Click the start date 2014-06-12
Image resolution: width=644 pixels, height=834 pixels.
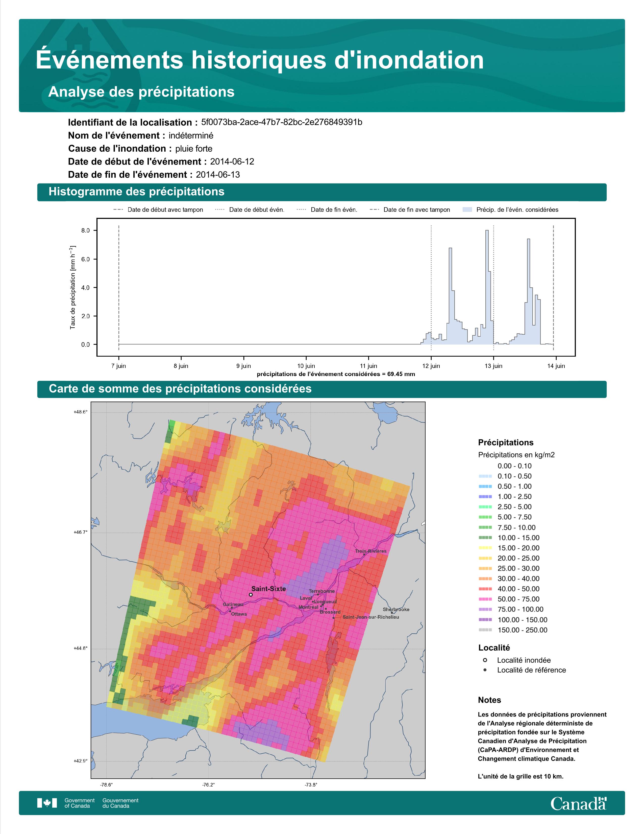pos(232,161)
